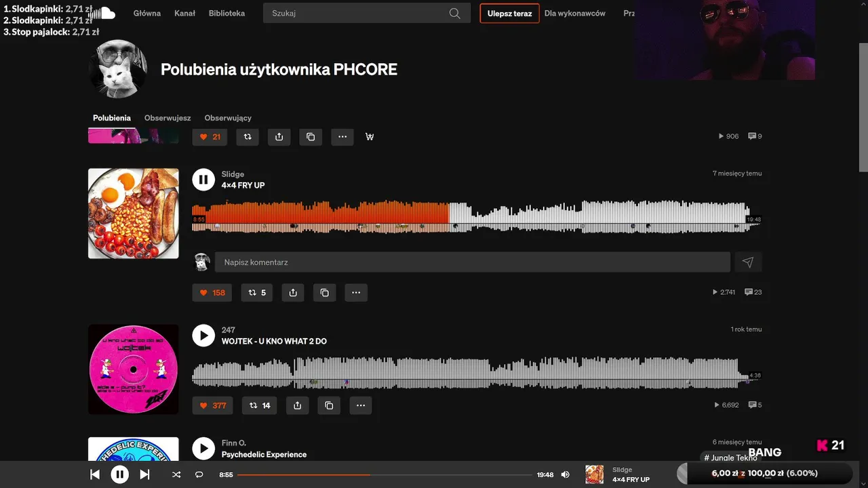Click the Napisz komentarz input field

[473, 262]
